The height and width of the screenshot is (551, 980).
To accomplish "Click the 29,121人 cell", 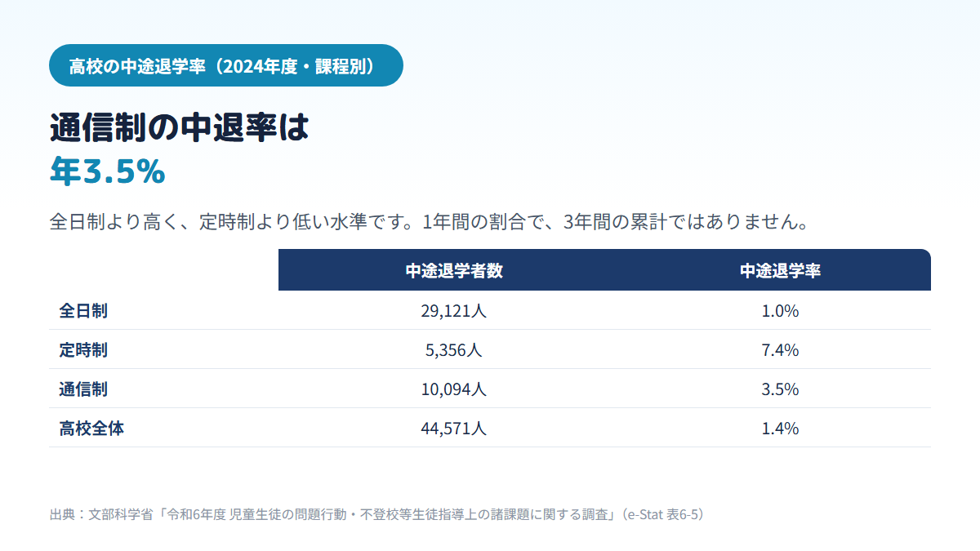I will 454,311.
